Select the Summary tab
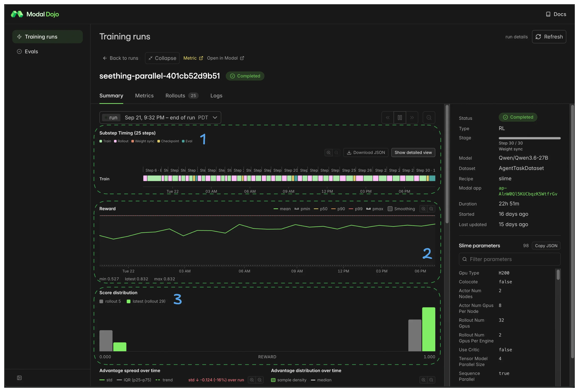The image size is (579, 392). click(x=111, y=96)
